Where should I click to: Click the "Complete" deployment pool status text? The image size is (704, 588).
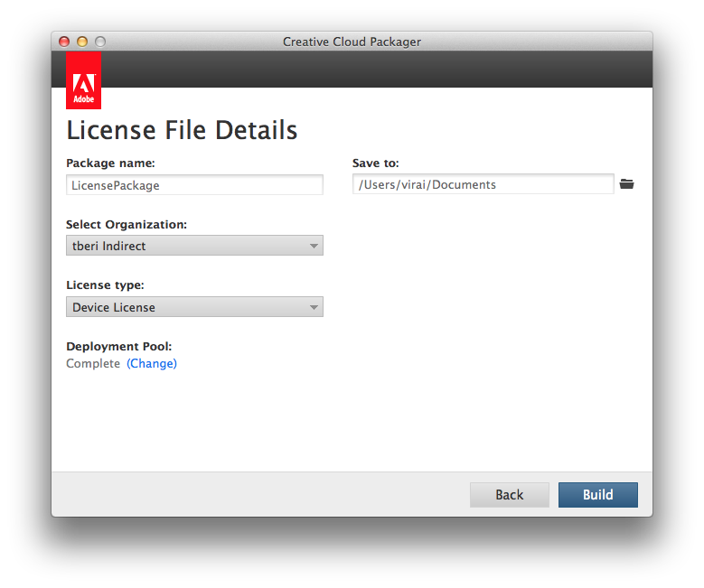[93, 364]
